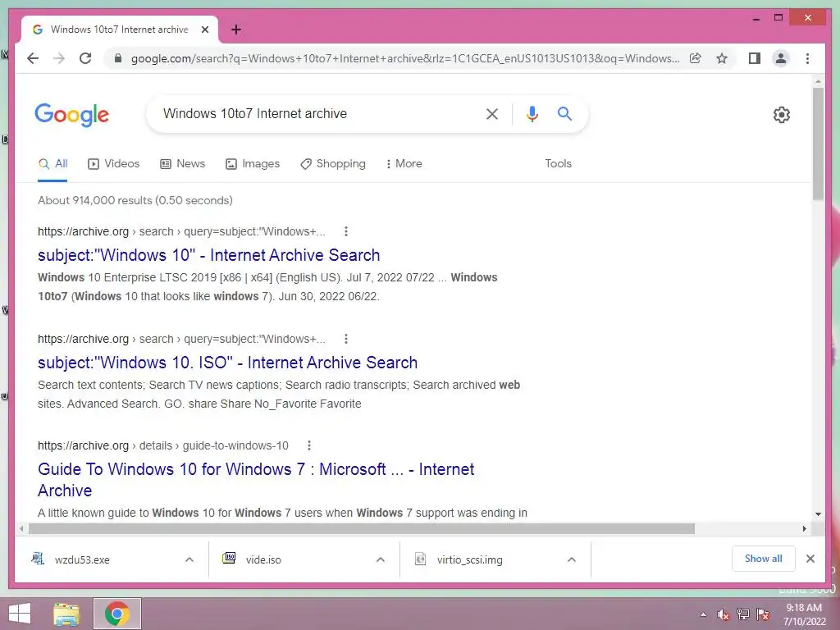Image resolution: width=840 pixels, height=630 pixels.
Task: Switch to the Images results tab
Action: [x=253, y=163]
